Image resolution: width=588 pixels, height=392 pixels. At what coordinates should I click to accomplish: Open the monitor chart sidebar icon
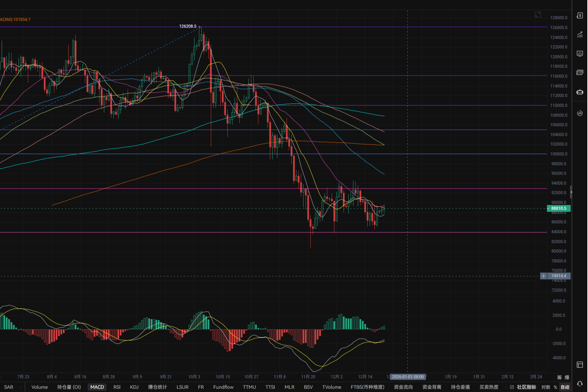(x=580, y=54)
